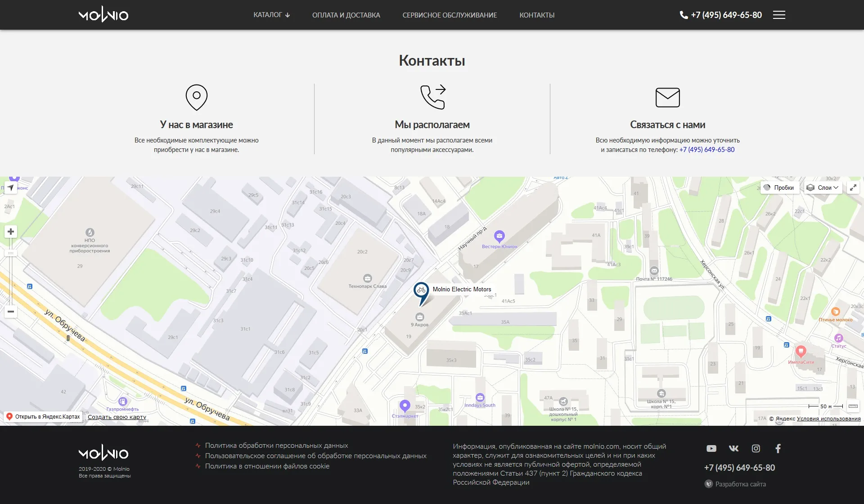Open the hamburger menu icon
Viewport: 864px width, 504px height.
click(x=779, y=15)
